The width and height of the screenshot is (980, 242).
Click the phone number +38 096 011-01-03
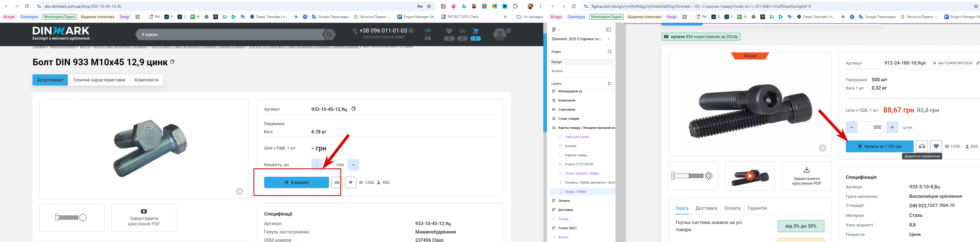pos(383,30)
